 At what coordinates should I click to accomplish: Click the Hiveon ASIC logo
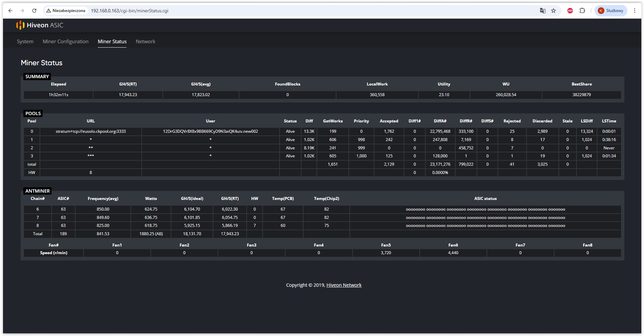pyautogui.click(x=40, y=25)
